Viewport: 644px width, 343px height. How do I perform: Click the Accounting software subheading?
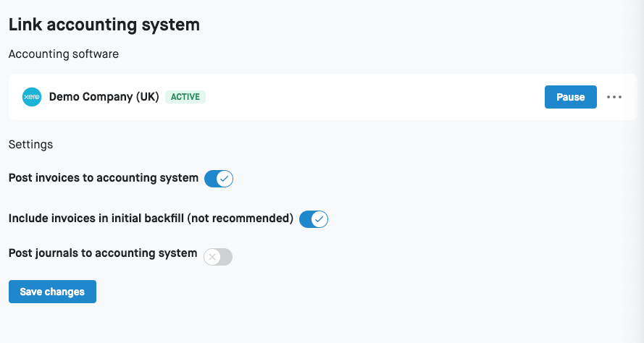tap(64, 54)
